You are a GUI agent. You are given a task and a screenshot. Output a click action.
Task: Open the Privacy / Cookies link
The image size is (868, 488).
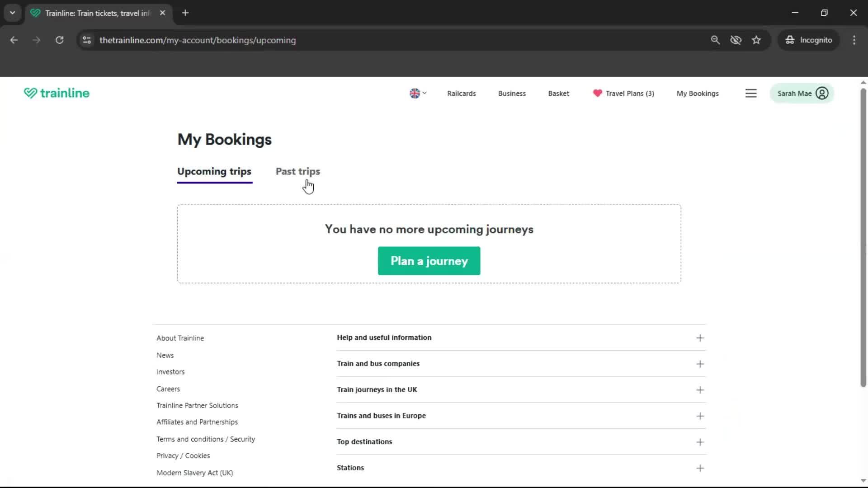click(x=183, y=455)
